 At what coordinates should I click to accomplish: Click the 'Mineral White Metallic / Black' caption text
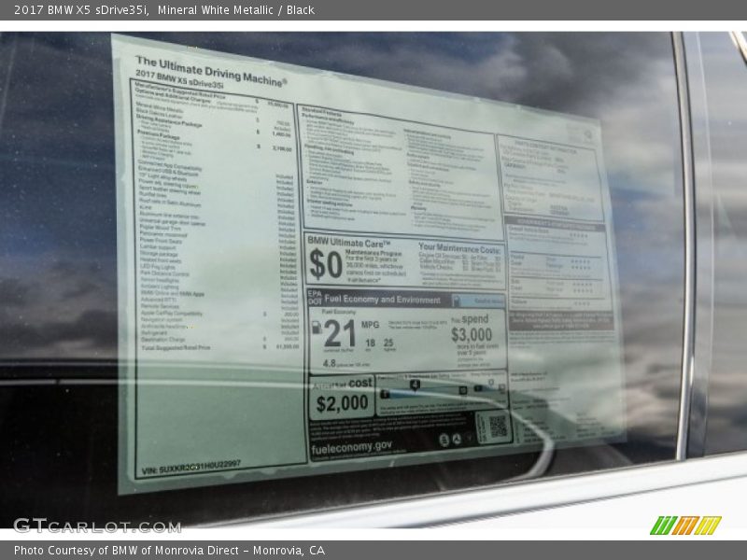point(236,9)
